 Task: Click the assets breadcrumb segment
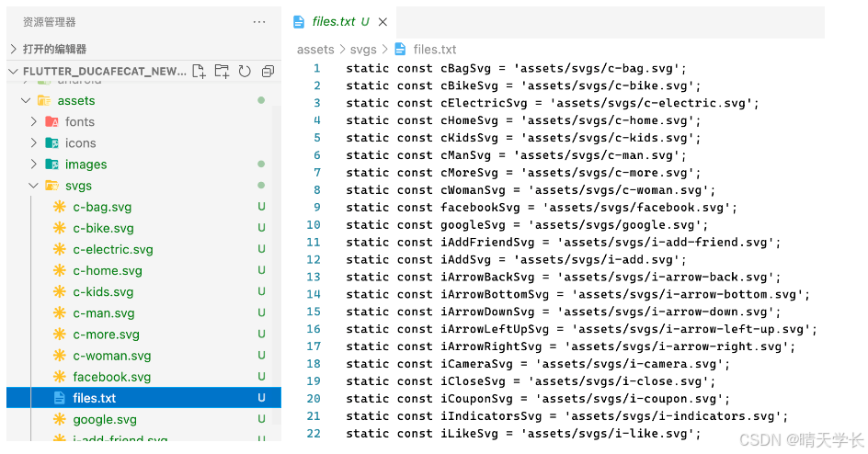pyautogui.click(x=315, y=50)
